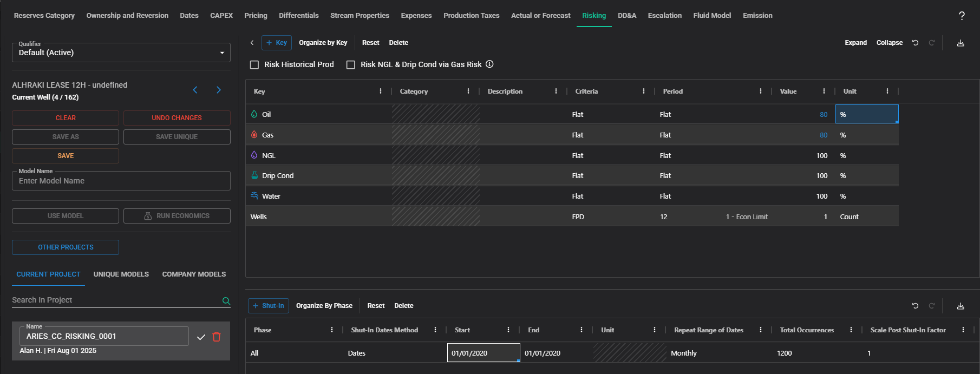Show the Company Models tab
Screen dimensions: 980x374
(x=194, y=274)
